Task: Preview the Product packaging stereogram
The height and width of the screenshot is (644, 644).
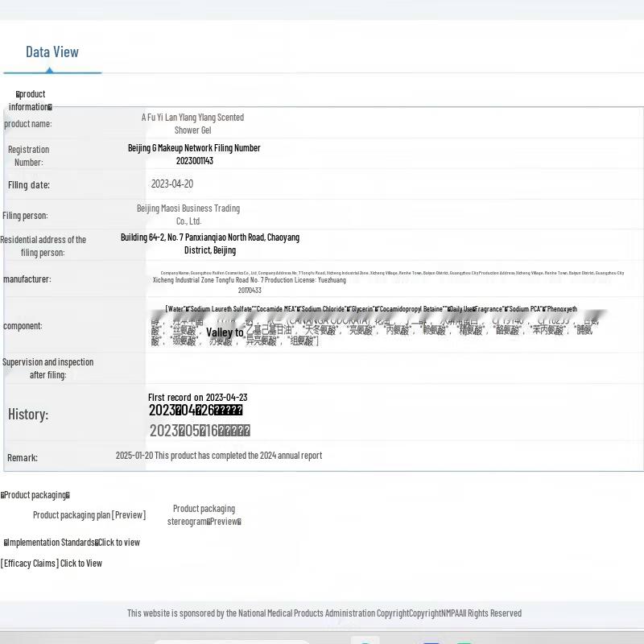Action: 204,515
